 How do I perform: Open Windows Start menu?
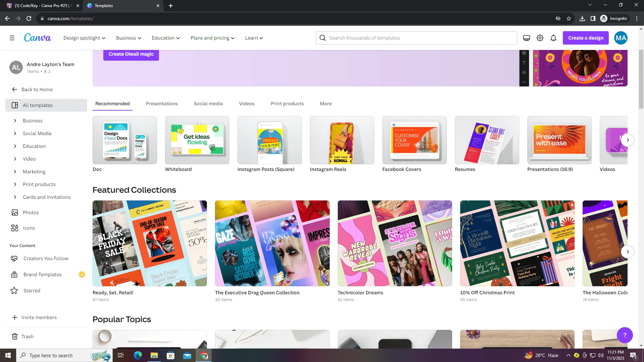click(x=8, y=355)
